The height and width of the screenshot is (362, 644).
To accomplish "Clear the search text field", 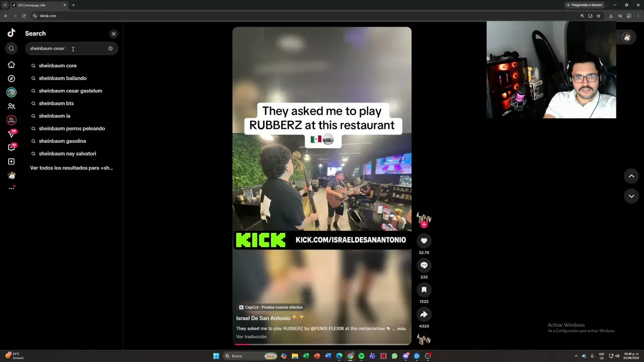I will tap(111, 49).
